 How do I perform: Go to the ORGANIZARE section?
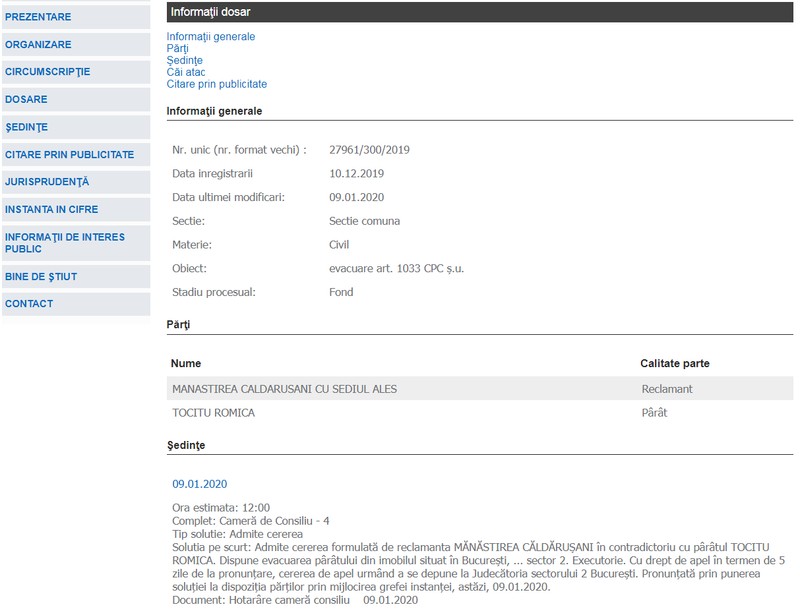76,44
